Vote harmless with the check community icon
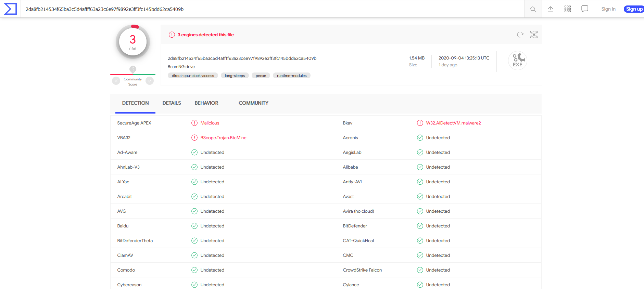The image size is (644, 289). tap(150, 81)
